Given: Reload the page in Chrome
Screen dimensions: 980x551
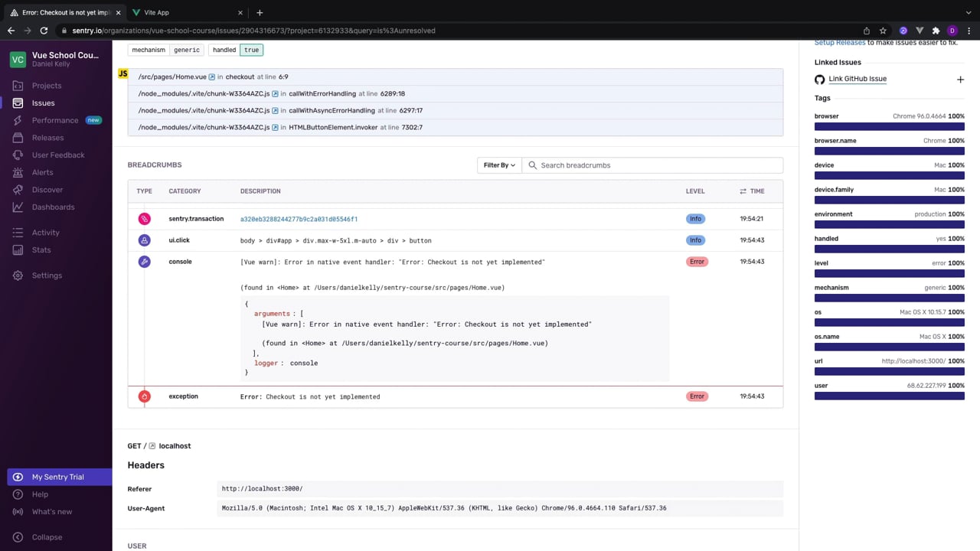Looking at the screenshot, I should tap(44, 31).
